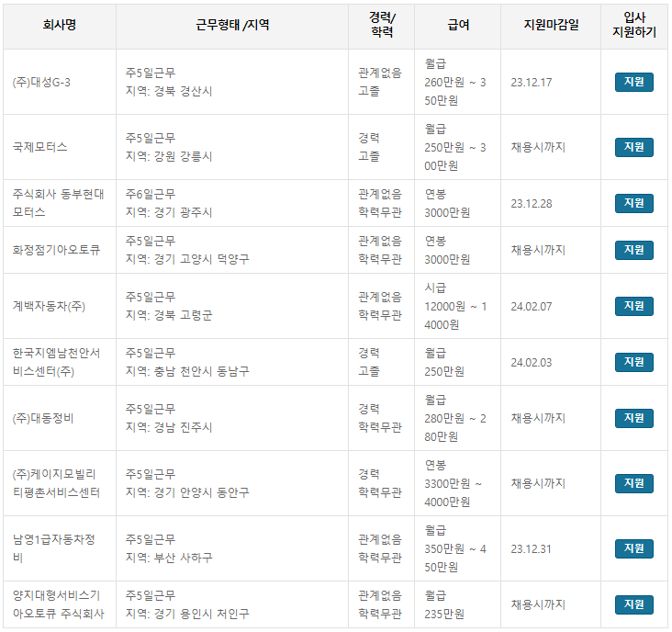Screen dimensions: 672x632
Task: Click salary 월급 235만원
Action: [444, 604]
